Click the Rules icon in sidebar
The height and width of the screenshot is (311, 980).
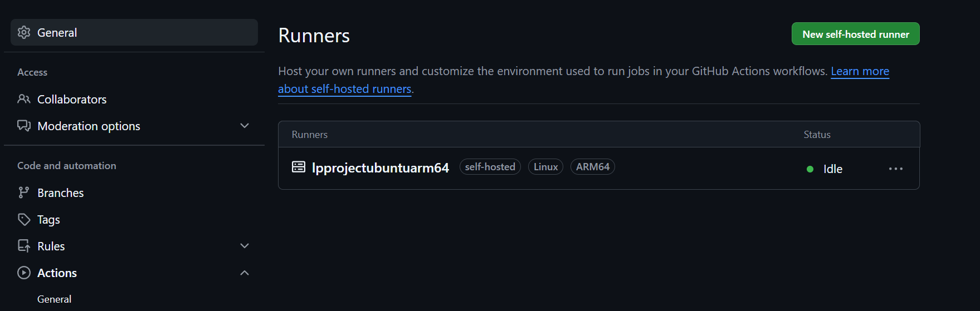(x=24, y=246)
